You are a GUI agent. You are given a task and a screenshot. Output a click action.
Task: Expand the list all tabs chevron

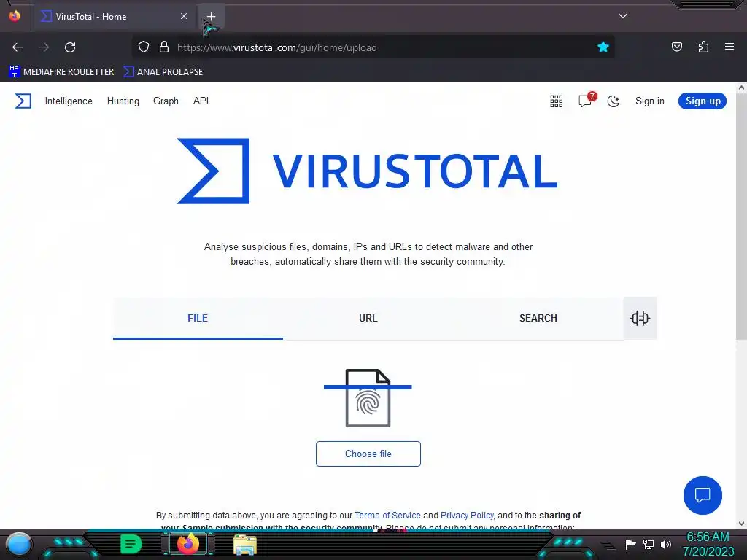point(623,16)
